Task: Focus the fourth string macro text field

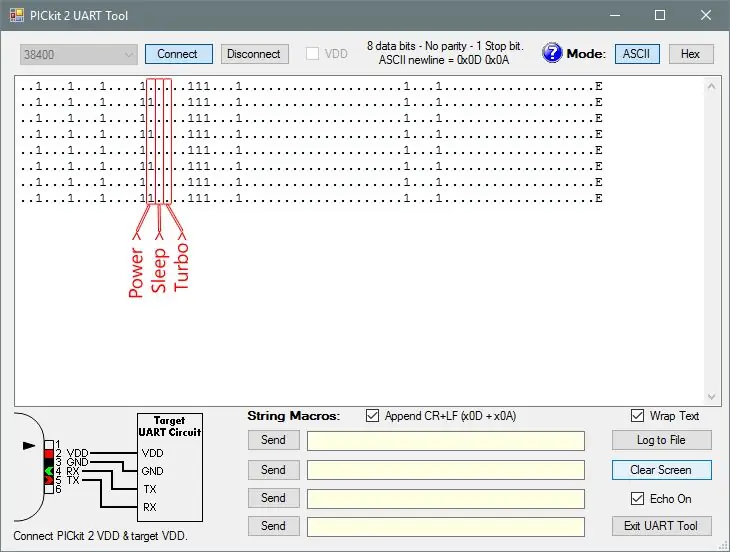Action: pos(446,527)
